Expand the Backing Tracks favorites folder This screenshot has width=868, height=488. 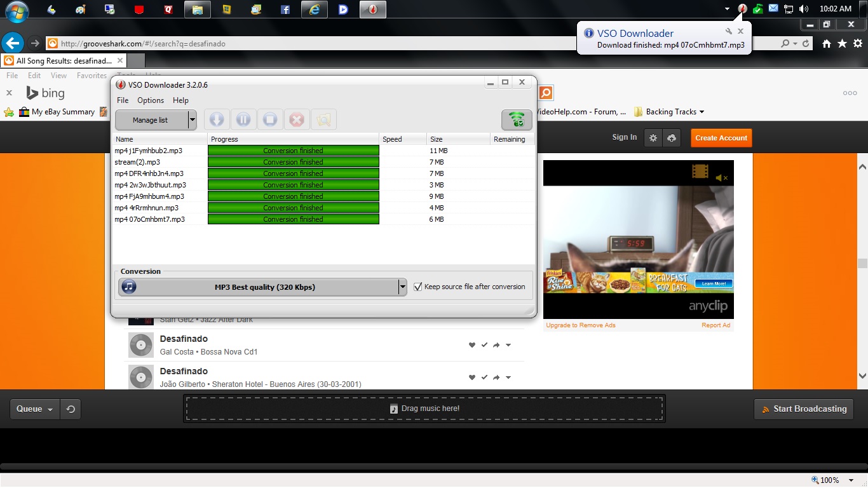669,112
